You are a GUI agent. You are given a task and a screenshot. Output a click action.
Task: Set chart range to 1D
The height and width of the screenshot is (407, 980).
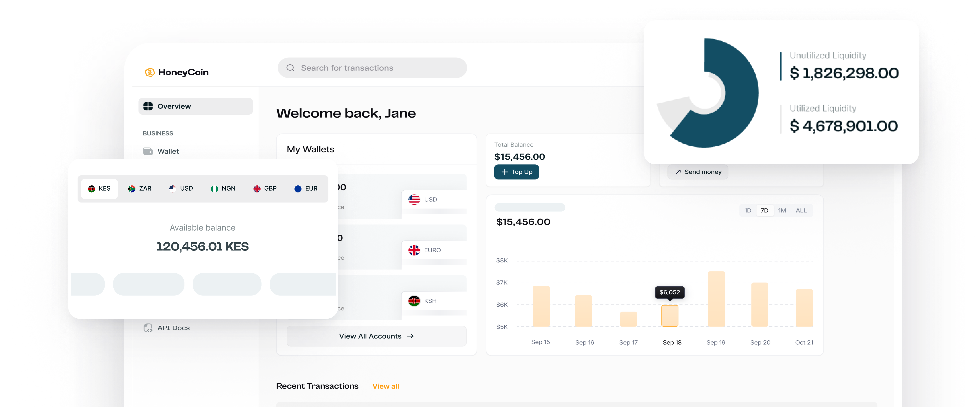[748, 211]
